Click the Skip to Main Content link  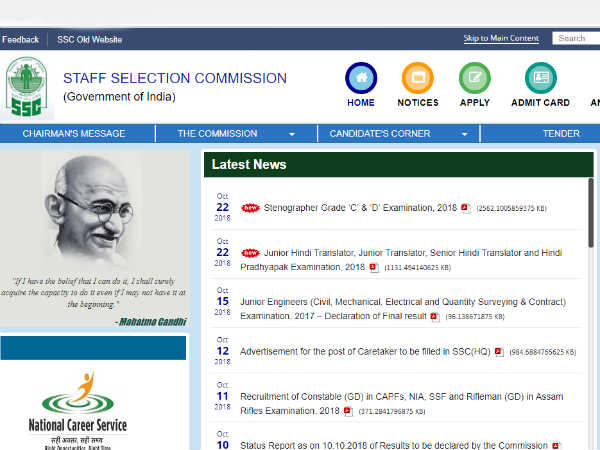(x=500, y=38)
